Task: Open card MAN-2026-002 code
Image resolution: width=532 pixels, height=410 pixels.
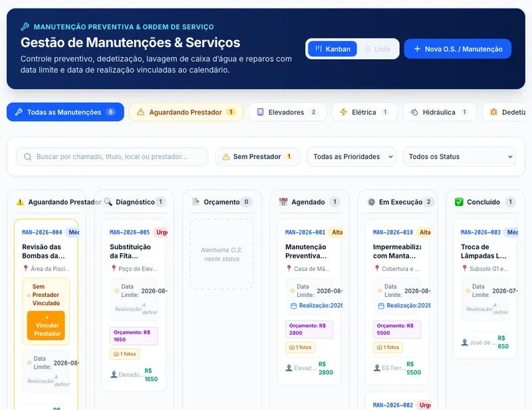Action: tap(393, 405)
